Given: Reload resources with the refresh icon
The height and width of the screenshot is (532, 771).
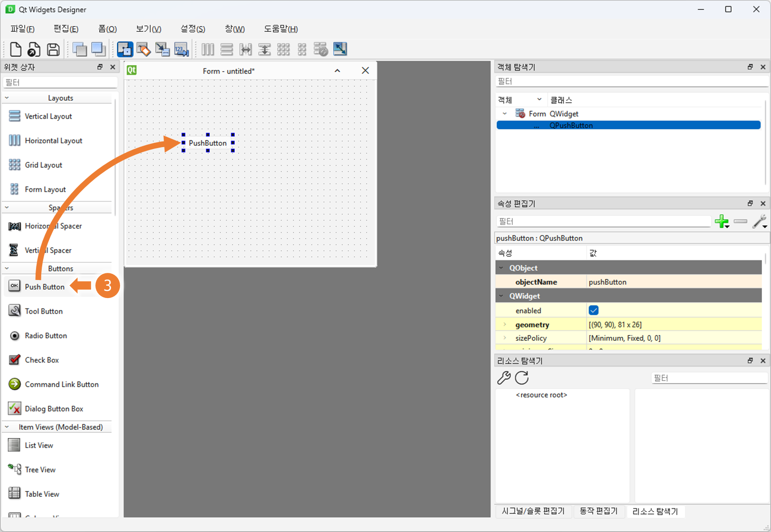Looking at the screenshot, I should [x=522, y=378].
